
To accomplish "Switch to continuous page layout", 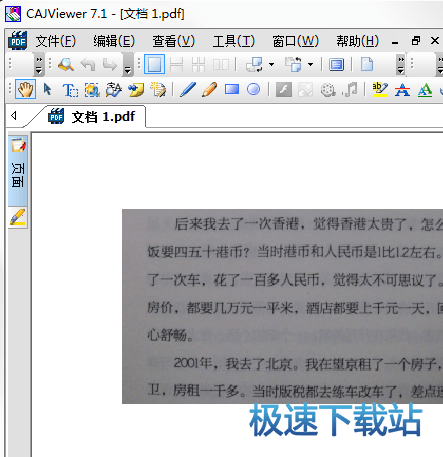I will coord(176,64).
